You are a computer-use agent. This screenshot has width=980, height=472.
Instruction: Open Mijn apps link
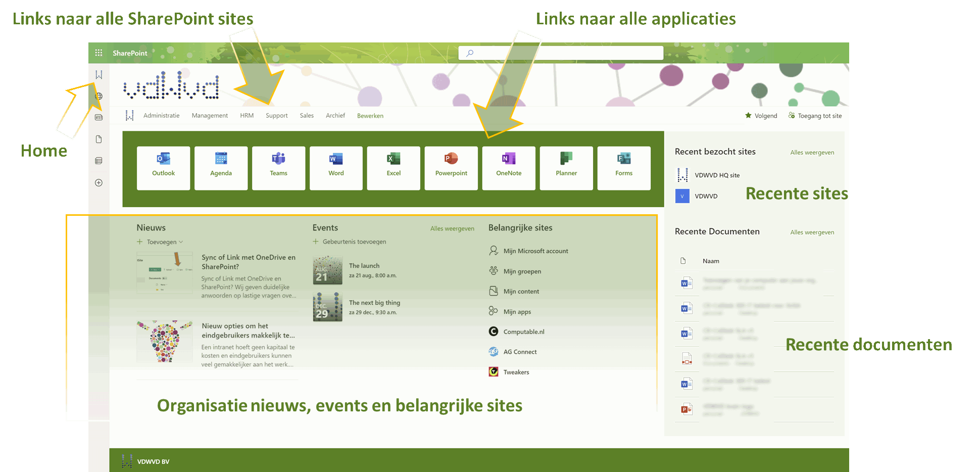[510, 312]
